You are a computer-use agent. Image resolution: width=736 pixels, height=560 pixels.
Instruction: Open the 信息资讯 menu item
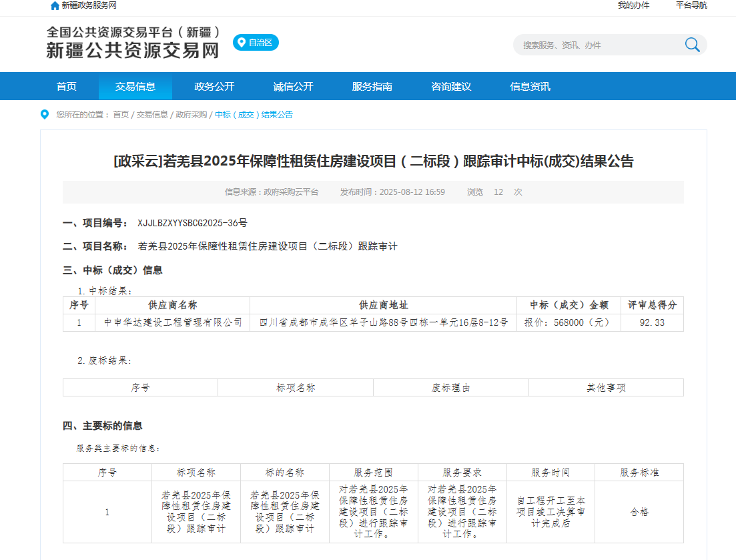530,87
